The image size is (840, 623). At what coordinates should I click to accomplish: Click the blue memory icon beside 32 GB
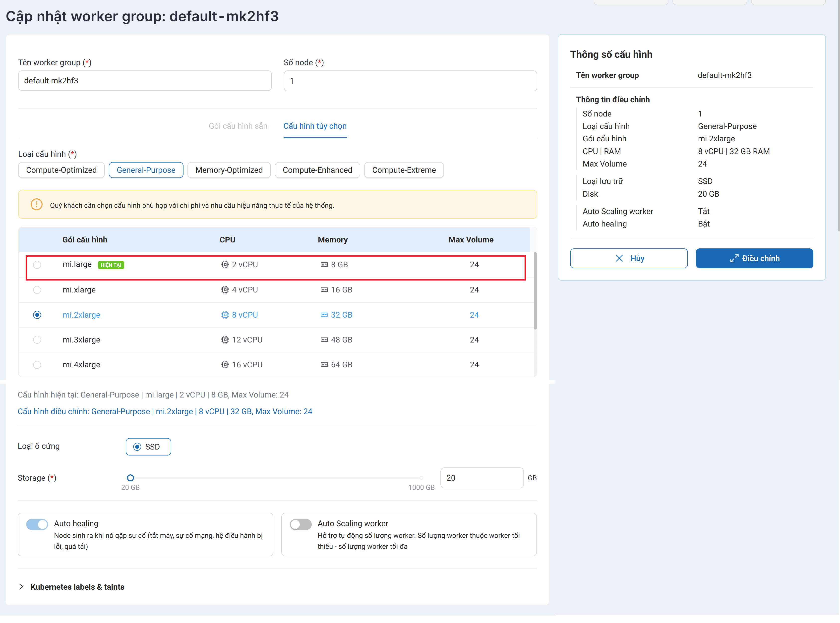(324, 315)
